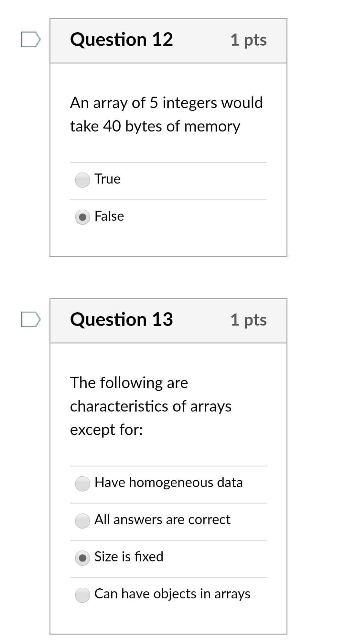Click the 'True' answer label text
The image size is (344, 644).
[107, 179]
